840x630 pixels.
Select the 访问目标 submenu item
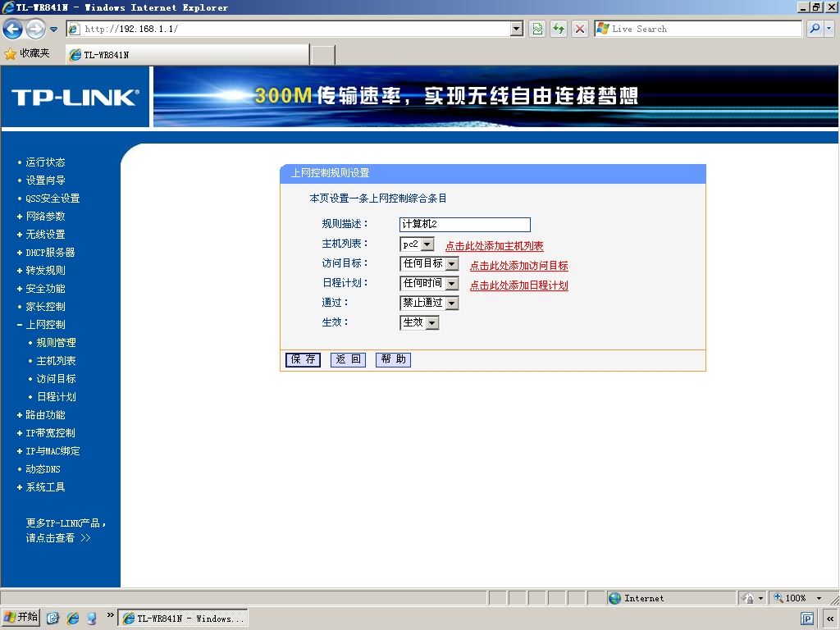pos(56,379)
